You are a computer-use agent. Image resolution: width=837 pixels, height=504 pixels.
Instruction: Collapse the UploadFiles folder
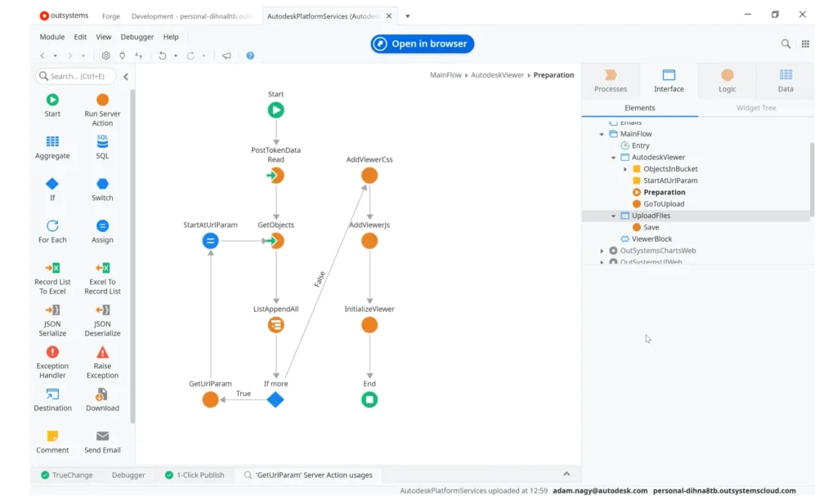coord(612,215)
